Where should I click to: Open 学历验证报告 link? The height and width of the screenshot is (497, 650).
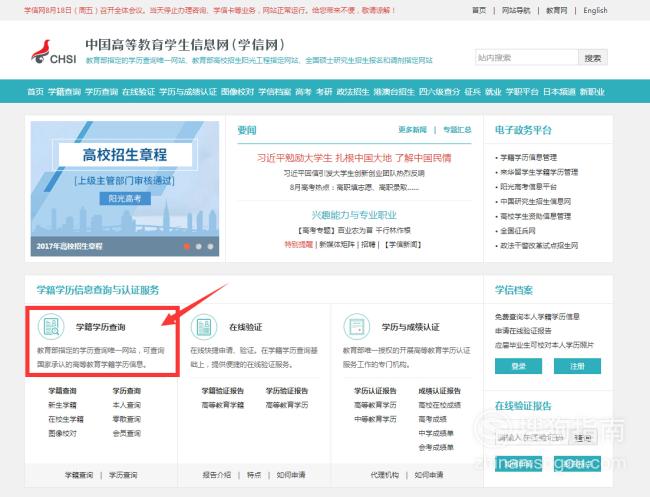(x=287, y=390)
